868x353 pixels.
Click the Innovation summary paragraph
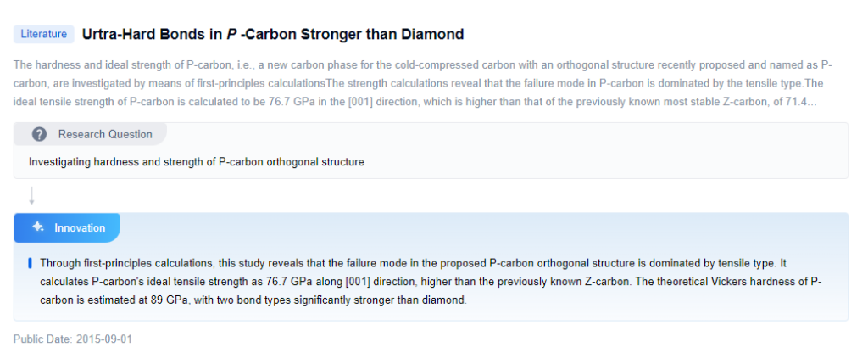click(x=424, y=282)
